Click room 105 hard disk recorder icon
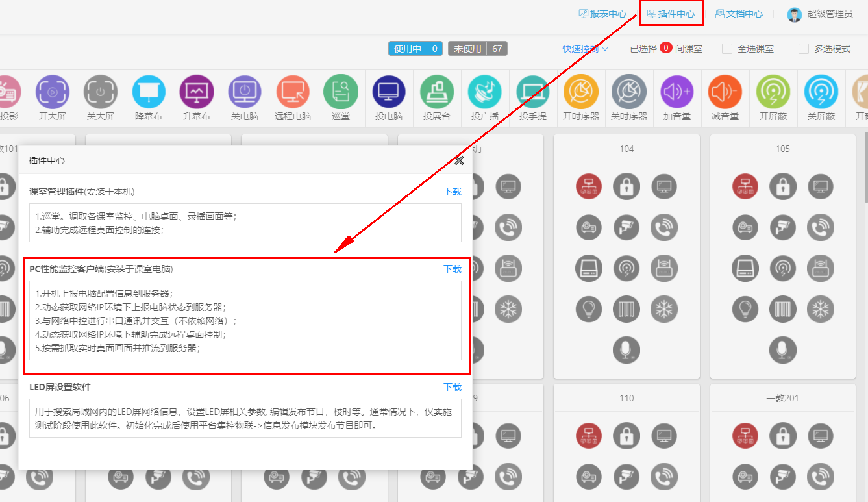Screen dimensions: 868x502 [x=745, y=268]
